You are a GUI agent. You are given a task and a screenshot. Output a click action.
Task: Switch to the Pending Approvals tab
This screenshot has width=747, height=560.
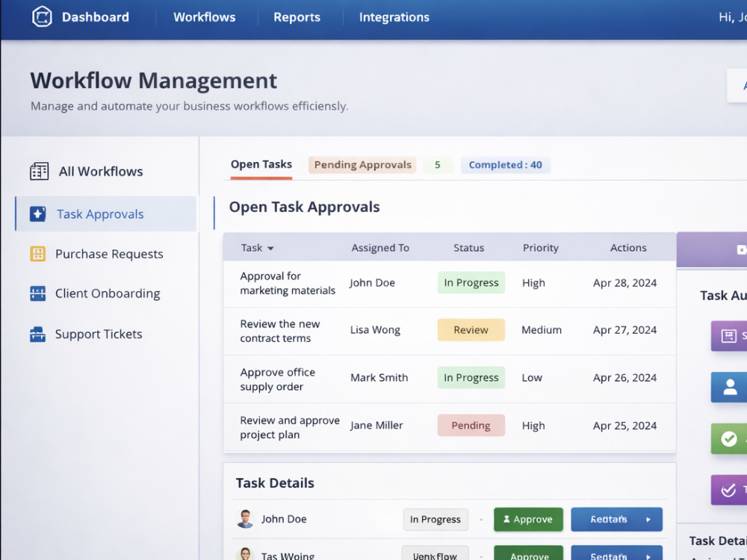pyautogui.click(x=362, y=165)
